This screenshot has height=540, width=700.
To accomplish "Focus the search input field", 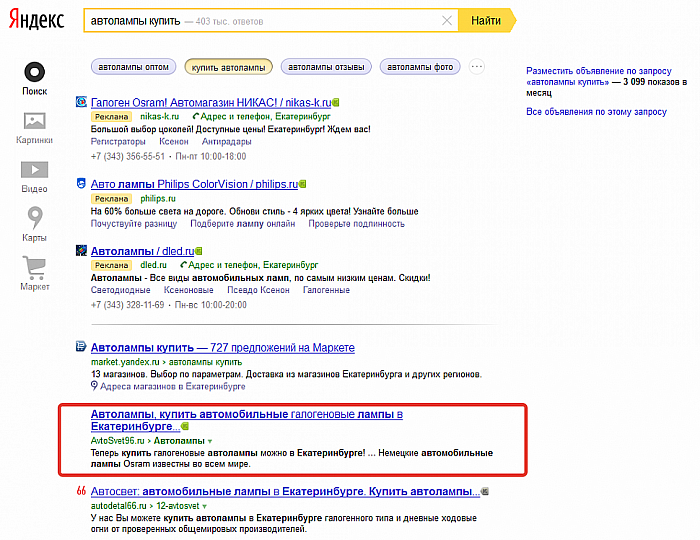I will pos(271,21).
